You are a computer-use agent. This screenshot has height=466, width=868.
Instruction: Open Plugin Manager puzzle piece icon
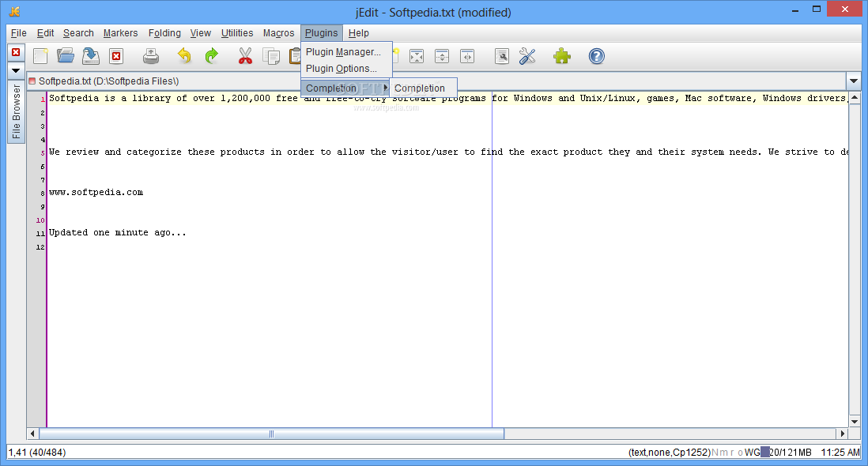click(562, 56)
